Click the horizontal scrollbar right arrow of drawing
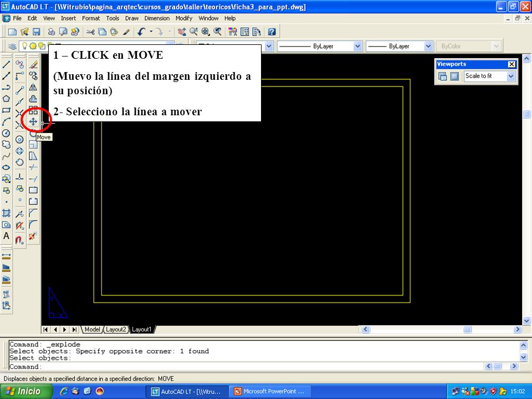 pos(518,329)
